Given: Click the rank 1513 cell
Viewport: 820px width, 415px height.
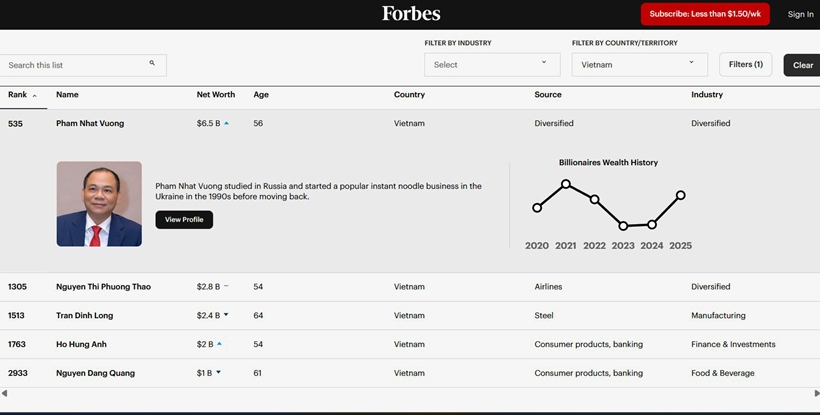Looking at the screenshot, I should 16,315.
